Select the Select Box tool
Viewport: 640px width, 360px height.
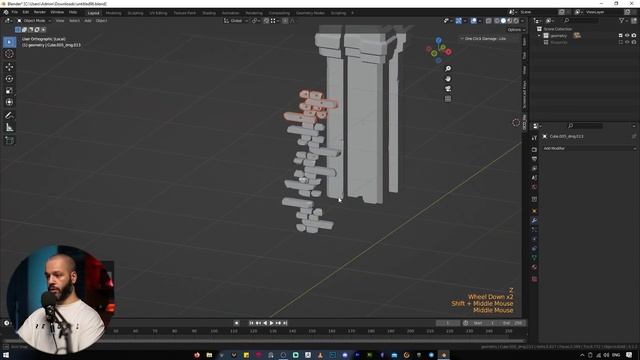(x=9, y=42)
